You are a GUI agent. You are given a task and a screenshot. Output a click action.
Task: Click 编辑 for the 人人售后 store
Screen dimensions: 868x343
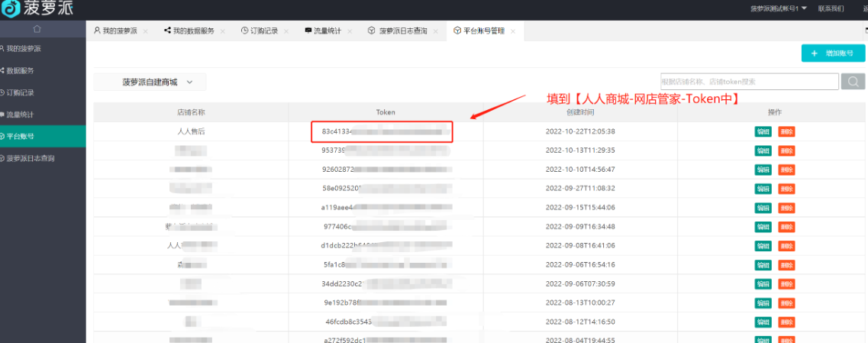pyautogui.click(x=763, y=131)
